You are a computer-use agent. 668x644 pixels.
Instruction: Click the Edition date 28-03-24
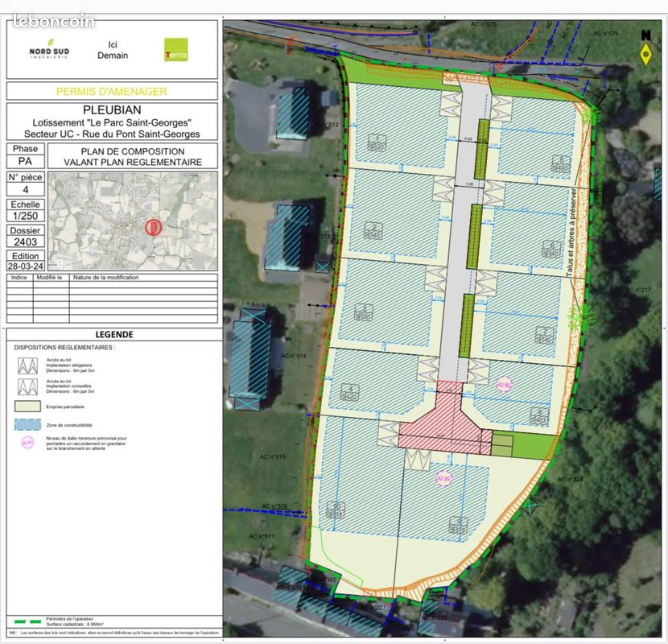[26, 266]
